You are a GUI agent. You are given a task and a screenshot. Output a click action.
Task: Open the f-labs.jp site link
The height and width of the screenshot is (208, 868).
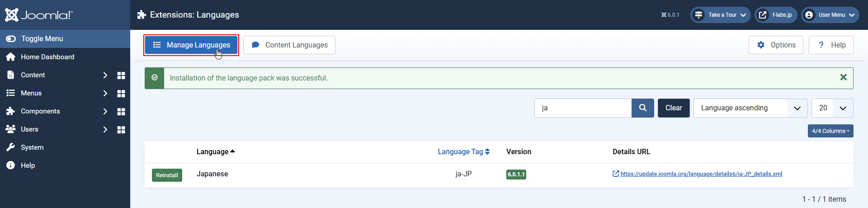point(776,15)
